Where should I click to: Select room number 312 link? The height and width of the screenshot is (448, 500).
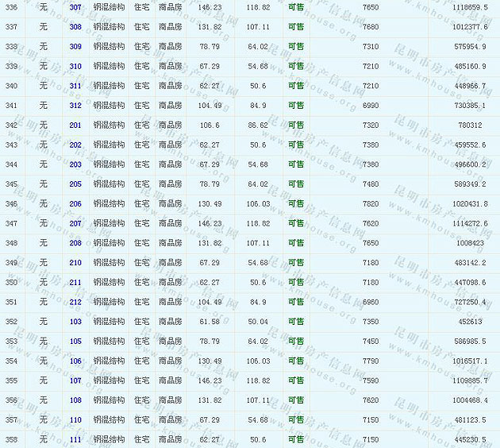pos(75,106)
